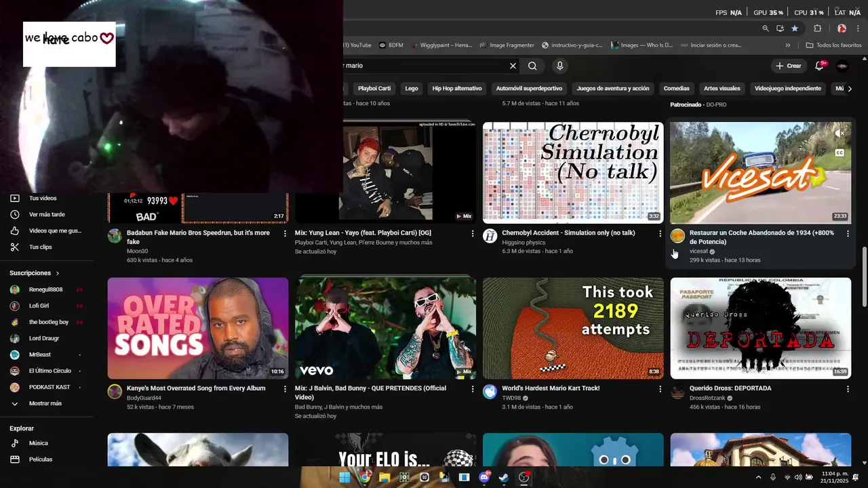Open Higgsino physics channel avatar
This screenshot has width=868, height=488.
(490, 236)
